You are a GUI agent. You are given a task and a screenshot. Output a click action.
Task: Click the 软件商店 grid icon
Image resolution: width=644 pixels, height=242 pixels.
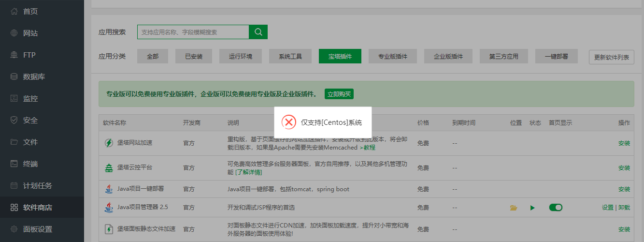coord(14,207)
